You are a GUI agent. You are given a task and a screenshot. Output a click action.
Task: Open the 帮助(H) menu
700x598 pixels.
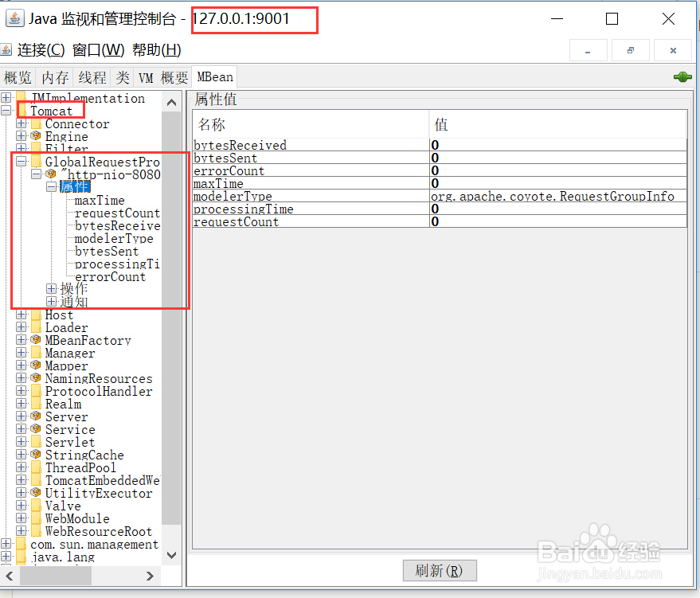point(157,50)
